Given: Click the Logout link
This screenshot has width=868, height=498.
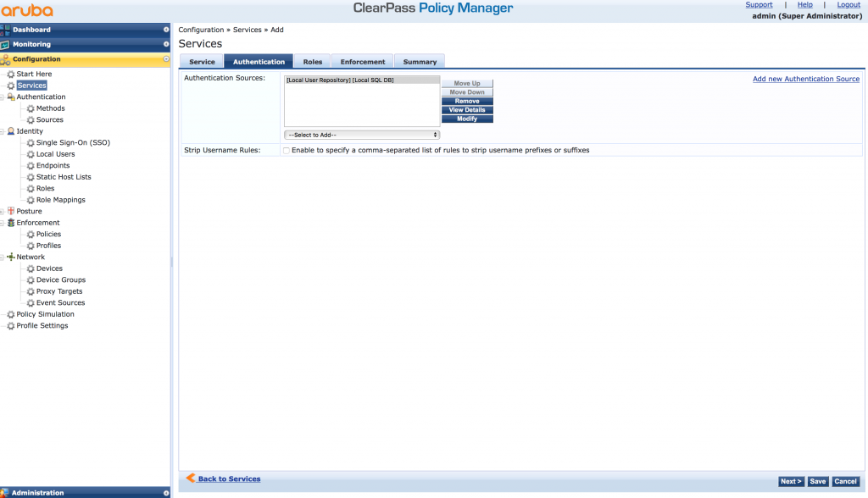Looking at the screenshot, I should 849,4.
